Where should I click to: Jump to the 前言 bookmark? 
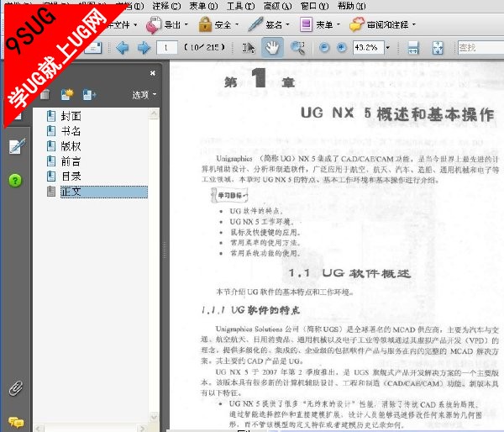click(x=71, y=161)
